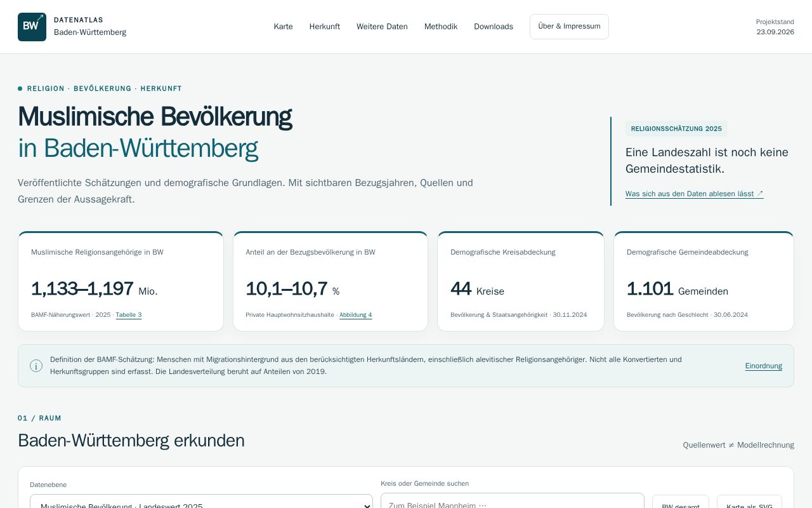
Task: Click the info icon beside the BAMF definition
Action: click(x=36, y=366)
